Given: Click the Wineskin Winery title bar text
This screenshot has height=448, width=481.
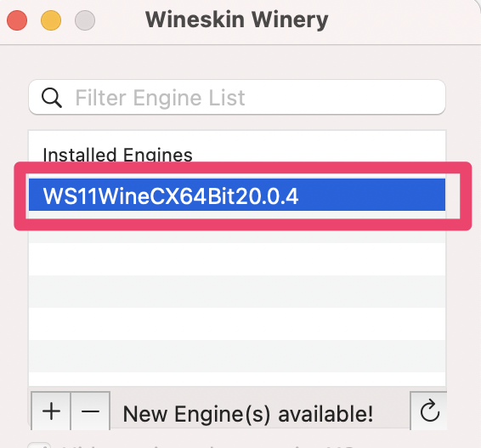Looking at the screenshot, I should [x=236, y=20].
